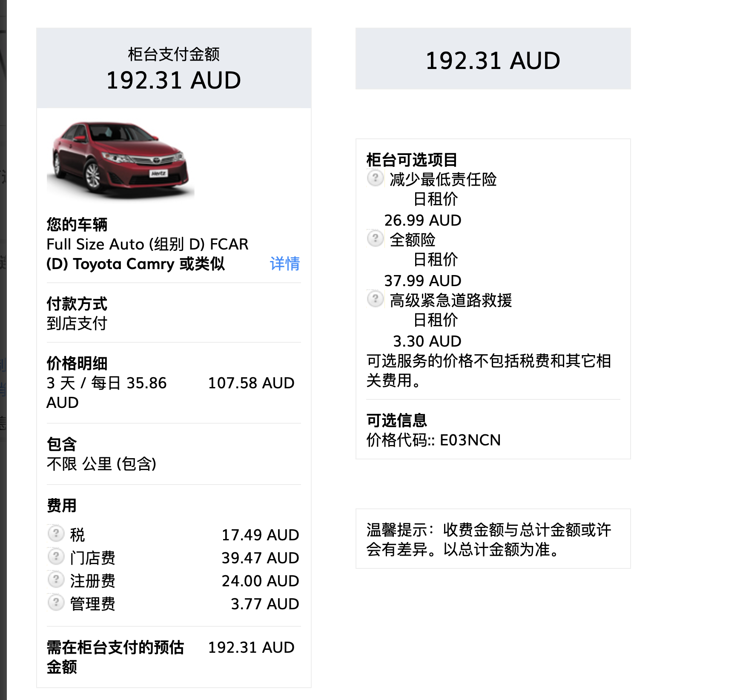Show help info for 管理费

[56, 602]
